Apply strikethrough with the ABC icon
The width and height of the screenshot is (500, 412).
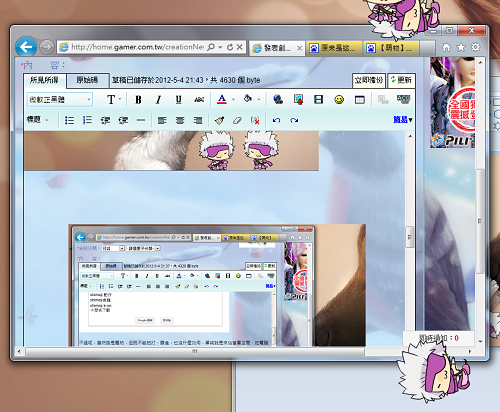[x=199, y=99]
